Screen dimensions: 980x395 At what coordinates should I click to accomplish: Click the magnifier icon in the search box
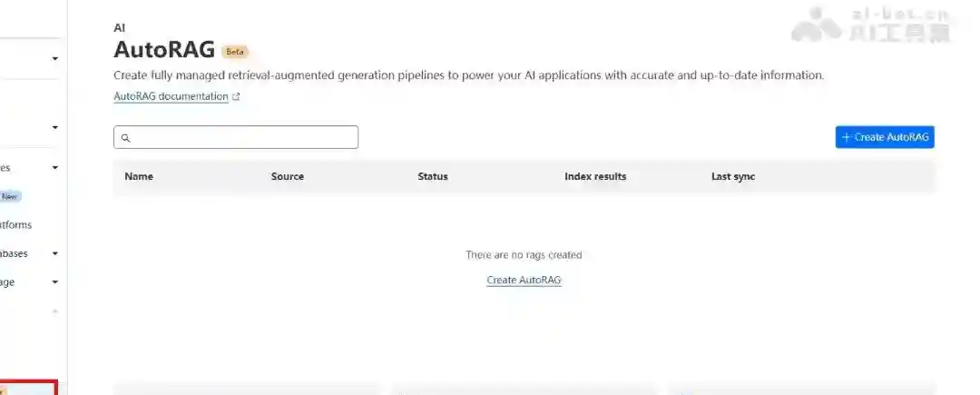click(x=125, y=138)
